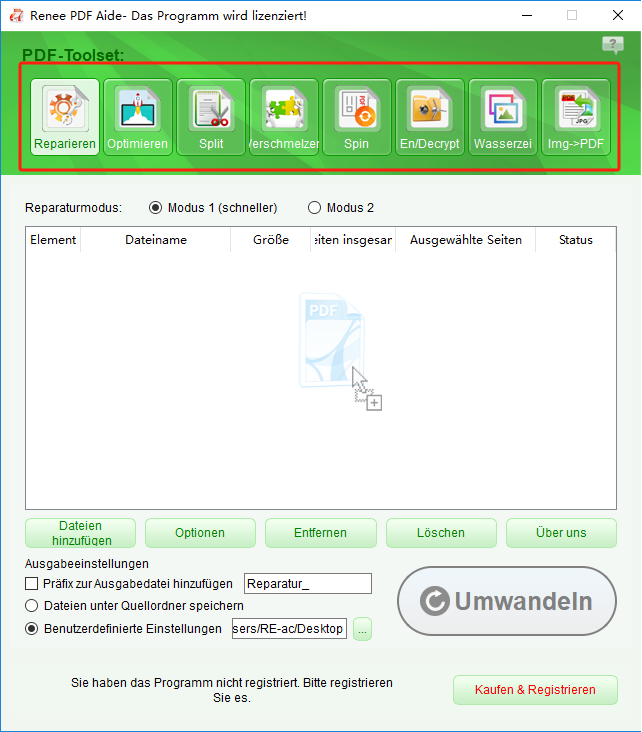This screenshot has height=732, width=642.
Task: Click the Ausgewählte Seiten column header
Action: pyautogui.click(x=466, y=239)
